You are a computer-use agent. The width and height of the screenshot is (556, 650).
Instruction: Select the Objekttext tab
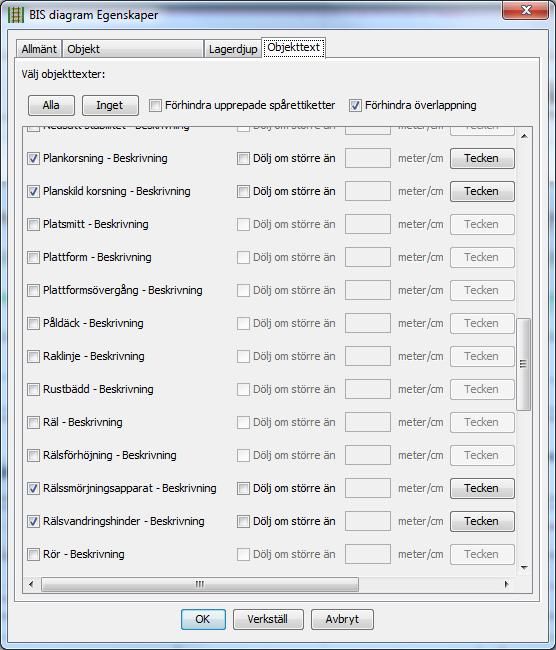pyautogui.click(x=293, y=47)
